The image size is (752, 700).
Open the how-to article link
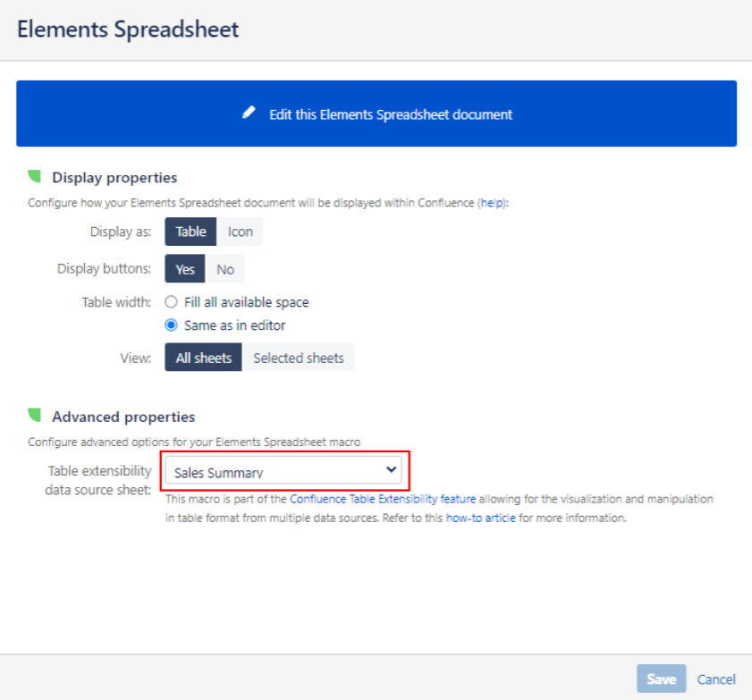tap(480, 518)
